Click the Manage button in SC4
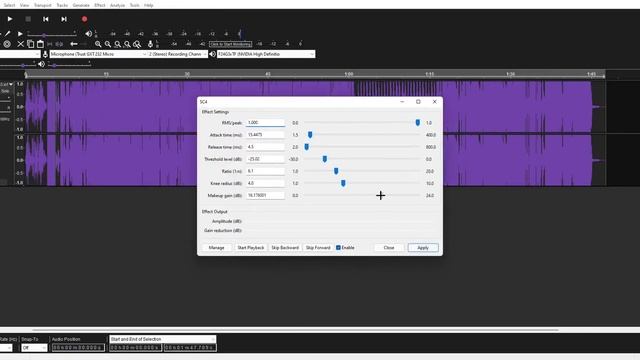The image size is (640, 360). click(216, 248)
